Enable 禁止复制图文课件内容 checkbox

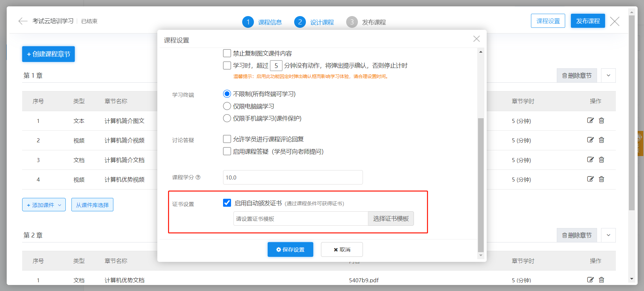pos(227,53)
